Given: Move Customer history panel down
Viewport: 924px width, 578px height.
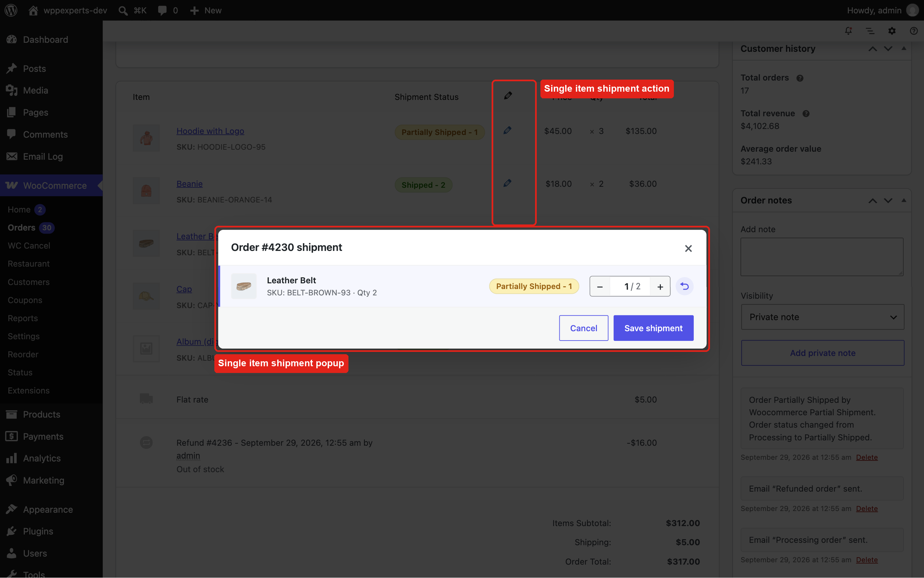Looking at the screenshot, I should (888, 49).
